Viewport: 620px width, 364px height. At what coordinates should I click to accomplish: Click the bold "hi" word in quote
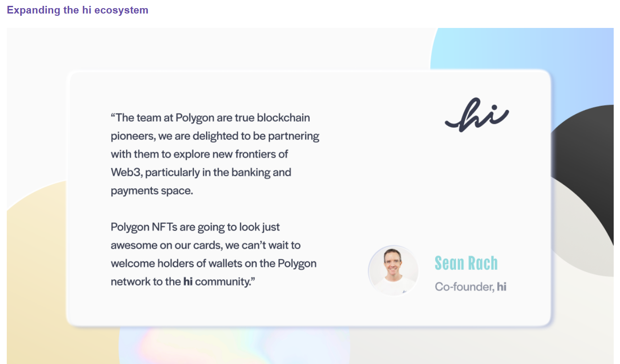coord(188,282)
